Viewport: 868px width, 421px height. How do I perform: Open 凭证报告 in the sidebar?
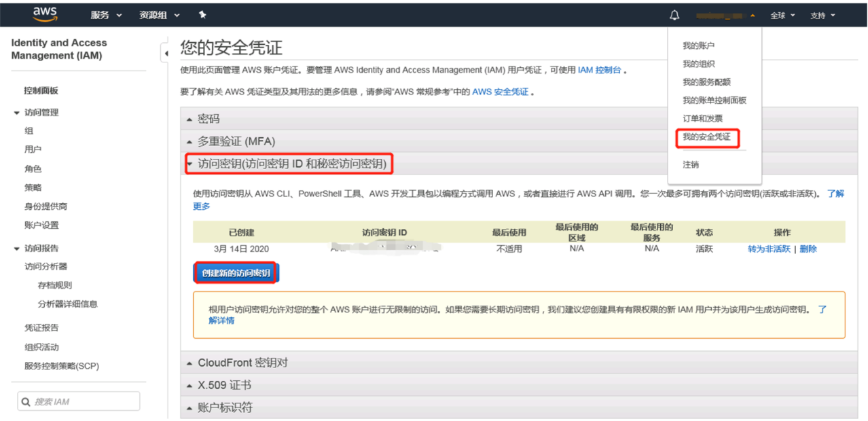click(41, 328)
